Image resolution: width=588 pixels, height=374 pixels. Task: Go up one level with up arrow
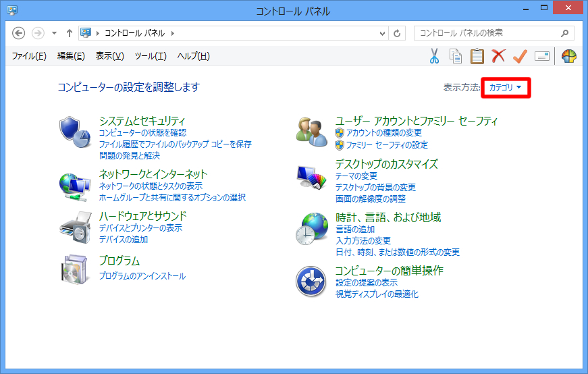click(x=70, y=33)
